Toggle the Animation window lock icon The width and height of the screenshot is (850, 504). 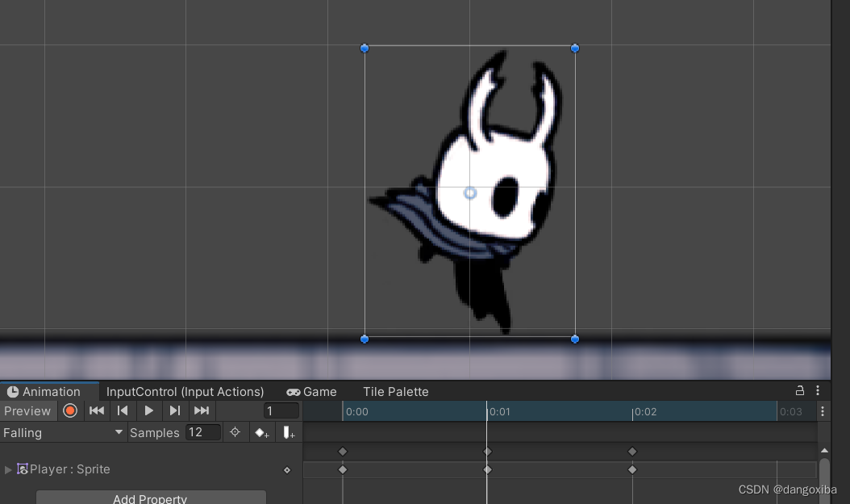799,390
